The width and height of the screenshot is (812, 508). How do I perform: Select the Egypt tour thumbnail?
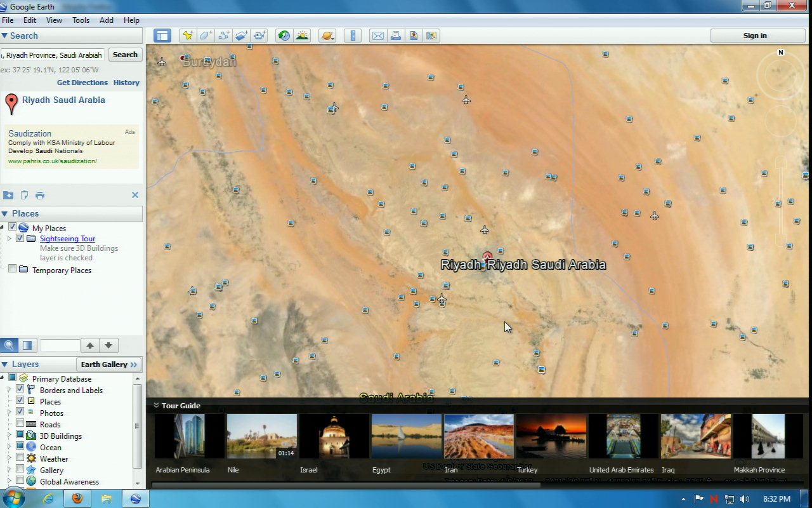click(x=407, y=436)
